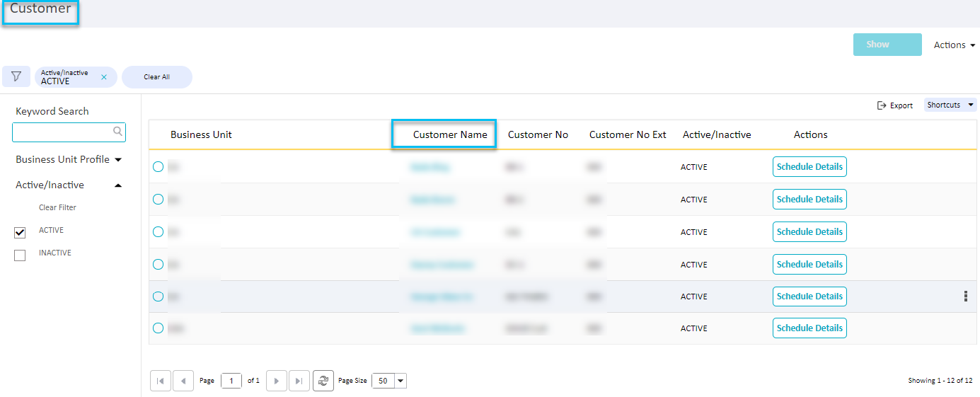Sort by Customer Name column header
The width and height of the screenshot is (980, 397).
450,134
